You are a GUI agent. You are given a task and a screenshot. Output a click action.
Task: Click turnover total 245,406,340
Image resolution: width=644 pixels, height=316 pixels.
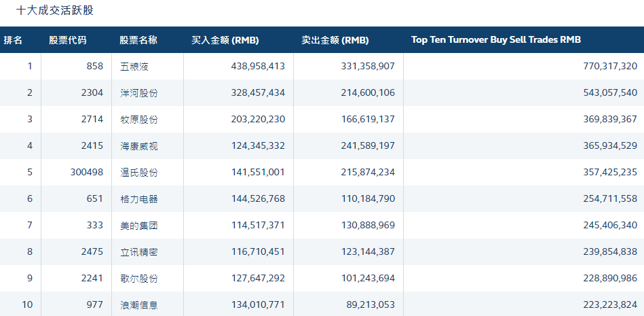pyautogui.click(x=610, y=225)
